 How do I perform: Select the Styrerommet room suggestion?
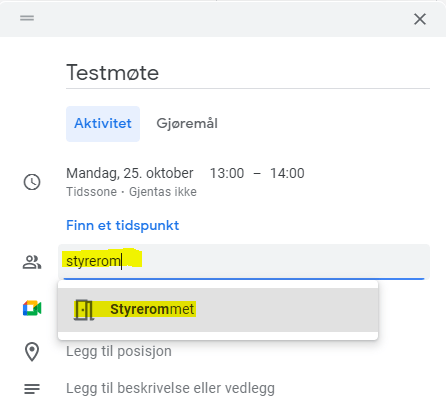point(218,310)
